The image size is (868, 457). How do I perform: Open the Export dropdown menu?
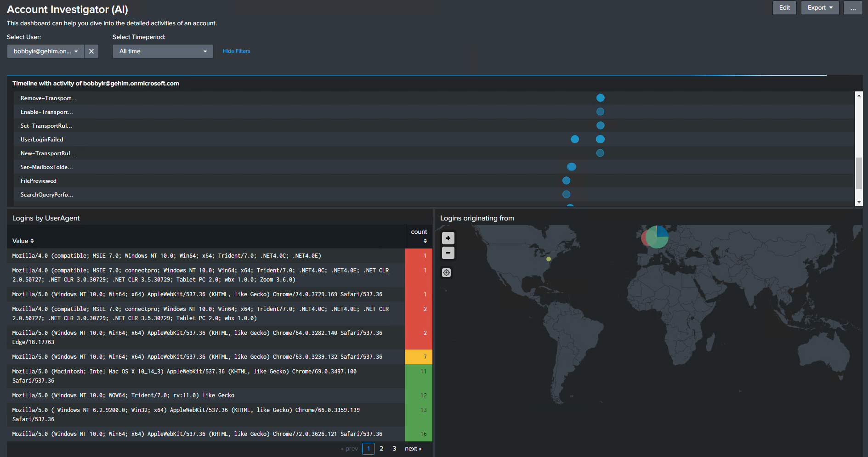pyautogui.click(x=820, y=8)
